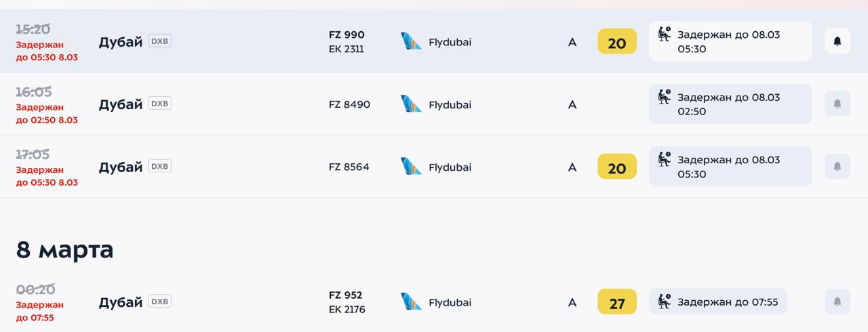This screenshot has height=332, width=868.
Task: Click delayed passenger icon for FZ 8490
Action: click(664, 97)
